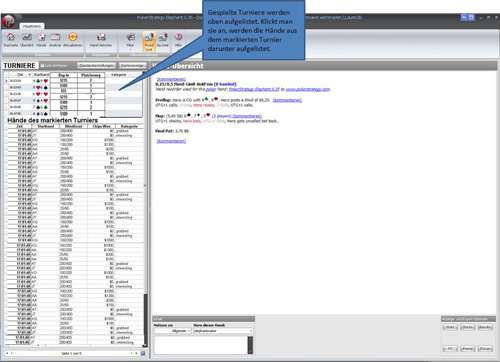This screenshot has width=500, height=362.
Task: Open the Analyse toolbar icon
Action: tap(55, 40)
